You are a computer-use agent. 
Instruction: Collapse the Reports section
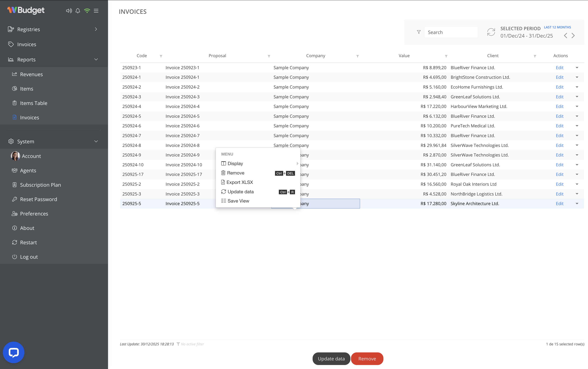(x=96, y=59)
